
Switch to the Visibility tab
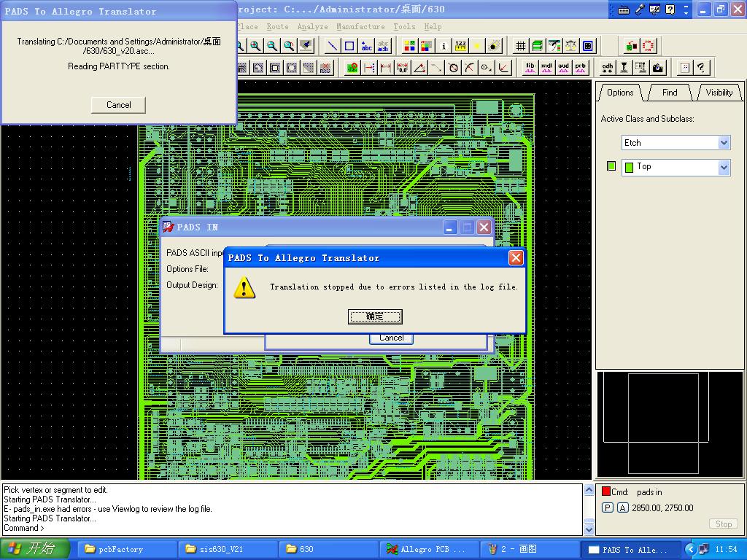(719, 93)
